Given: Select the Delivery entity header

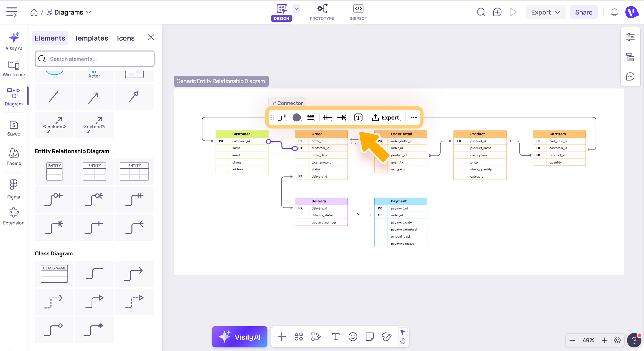Looking at the screenshot, I should tap(321, 201).
